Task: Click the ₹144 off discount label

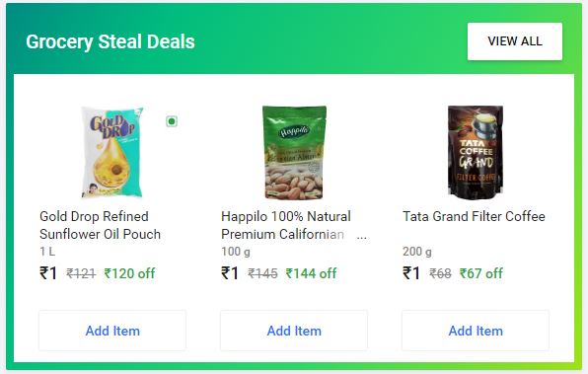Action: click(x=311, y=273)
